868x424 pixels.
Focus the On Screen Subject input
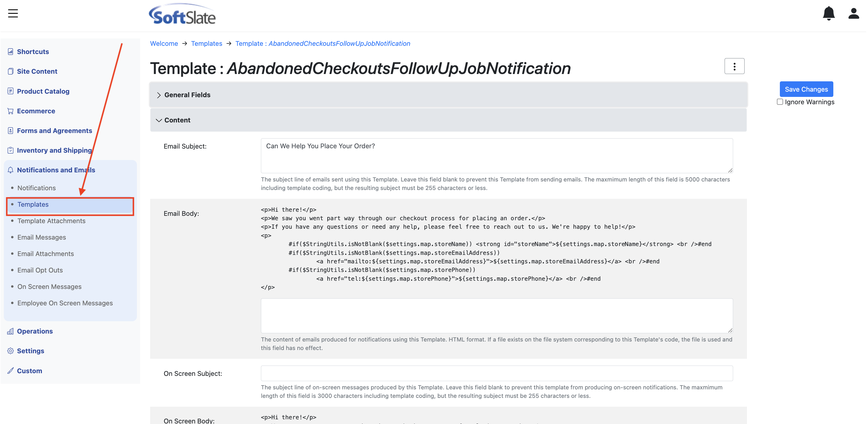point(496,373)
